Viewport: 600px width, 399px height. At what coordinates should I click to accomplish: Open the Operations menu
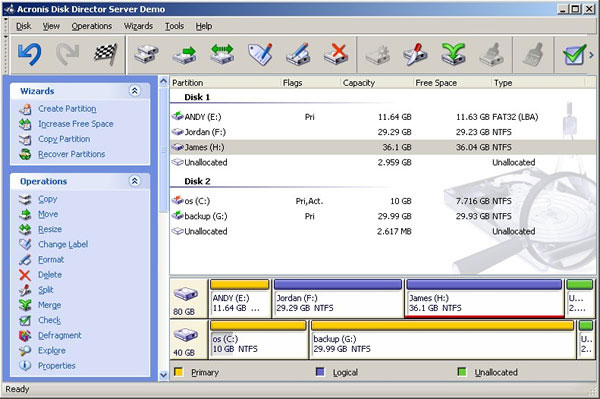point(92,26)
